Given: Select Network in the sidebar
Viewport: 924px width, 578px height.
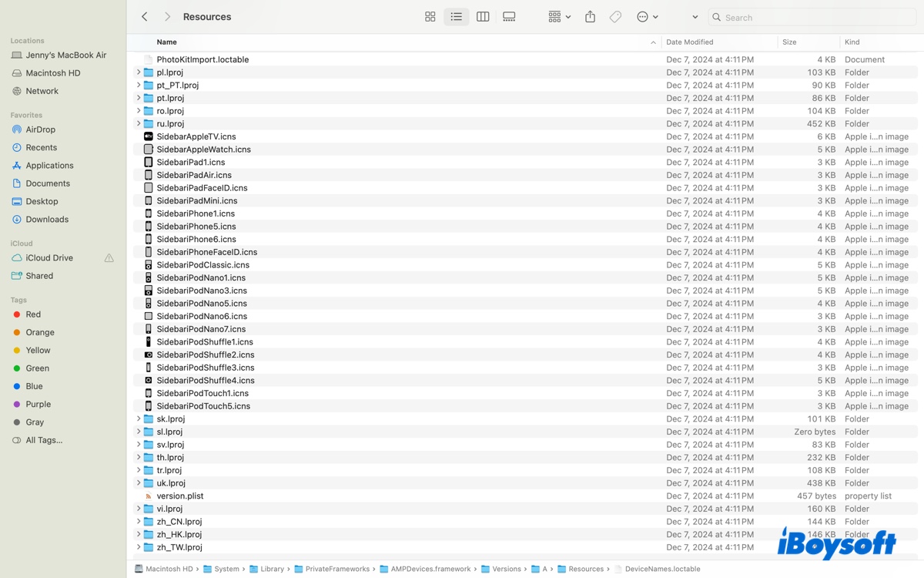Looking at the screenshot, I should [x=42, y=91].
